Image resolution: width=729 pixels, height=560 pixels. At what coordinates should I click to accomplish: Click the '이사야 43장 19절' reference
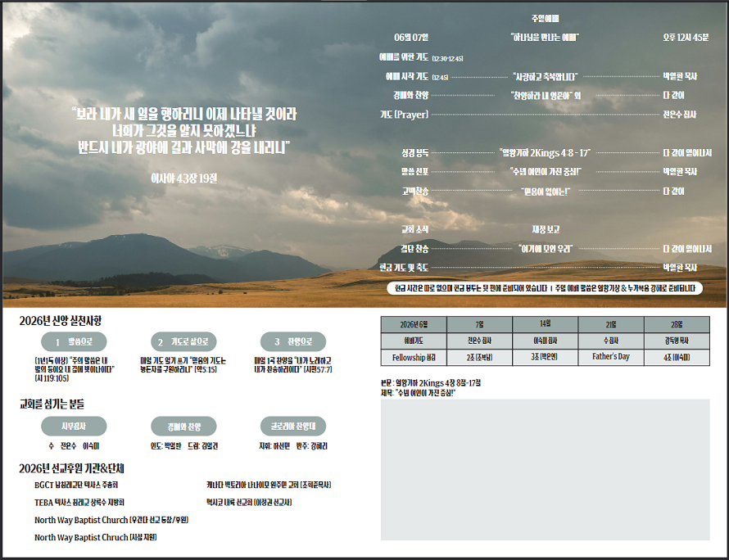pos(184,178)
